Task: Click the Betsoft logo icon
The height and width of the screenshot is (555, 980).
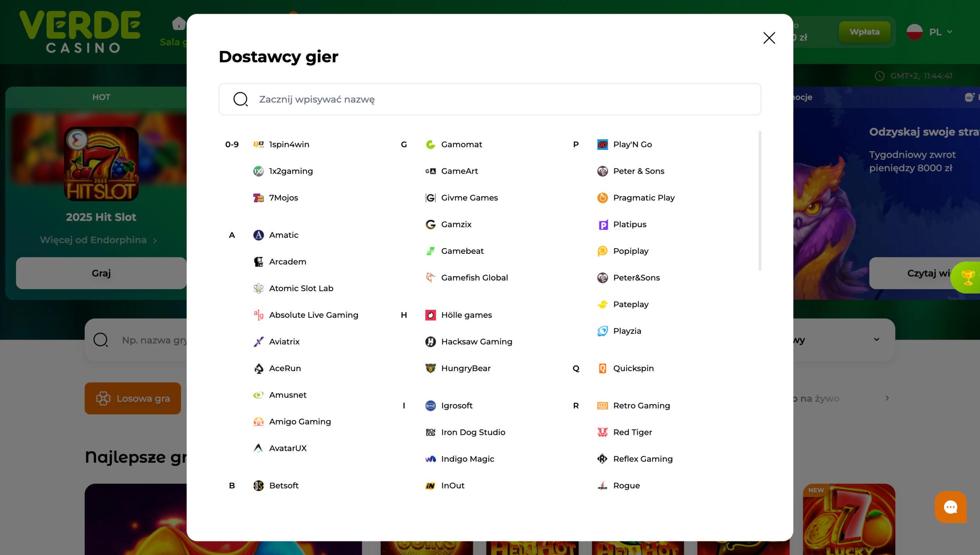Action: [x=258, y=485]
